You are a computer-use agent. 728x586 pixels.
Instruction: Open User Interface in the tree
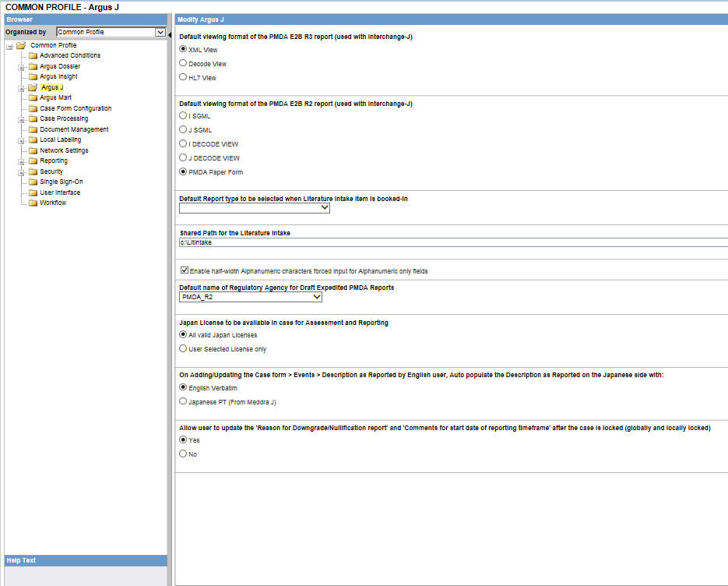60,192
